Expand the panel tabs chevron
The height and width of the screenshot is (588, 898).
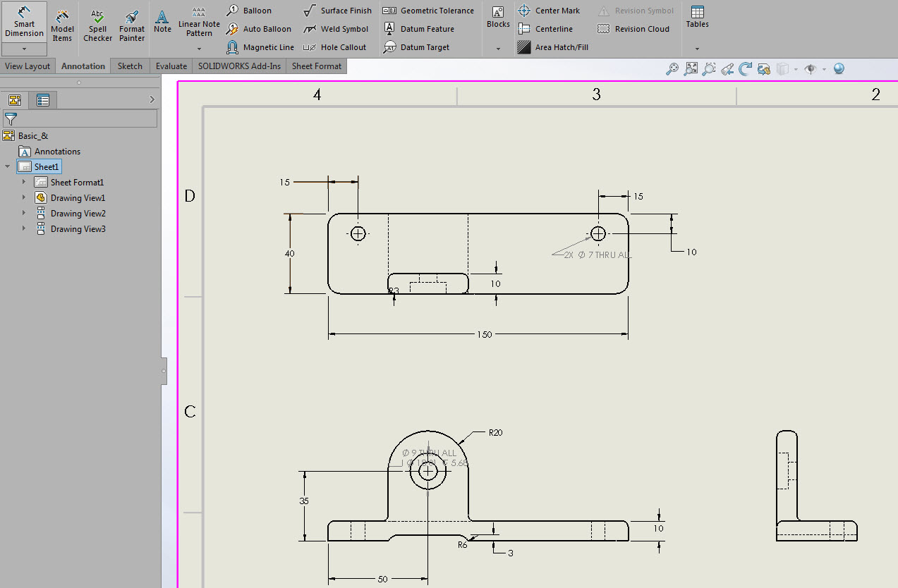click(x=152, y=99)
